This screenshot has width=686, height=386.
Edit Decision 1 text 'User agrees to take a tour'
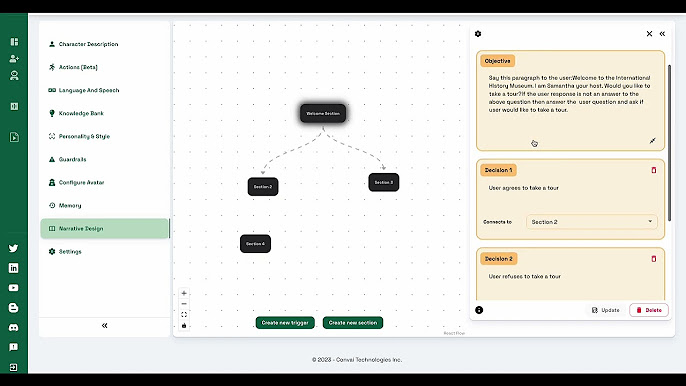[523, 188]
